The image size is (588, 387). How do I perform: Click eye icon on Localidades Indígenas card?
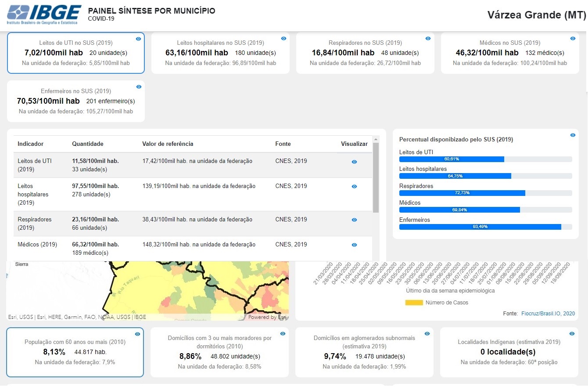tap(572, 334)
